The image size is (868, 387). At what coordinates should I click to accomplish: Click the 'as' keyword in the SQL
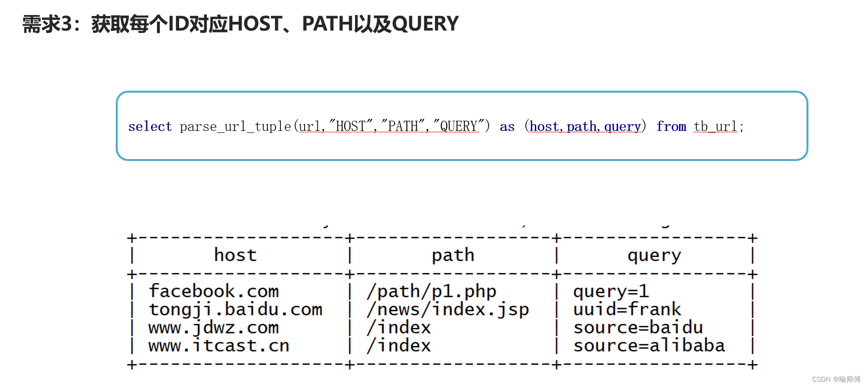click(x=507, y=127)
